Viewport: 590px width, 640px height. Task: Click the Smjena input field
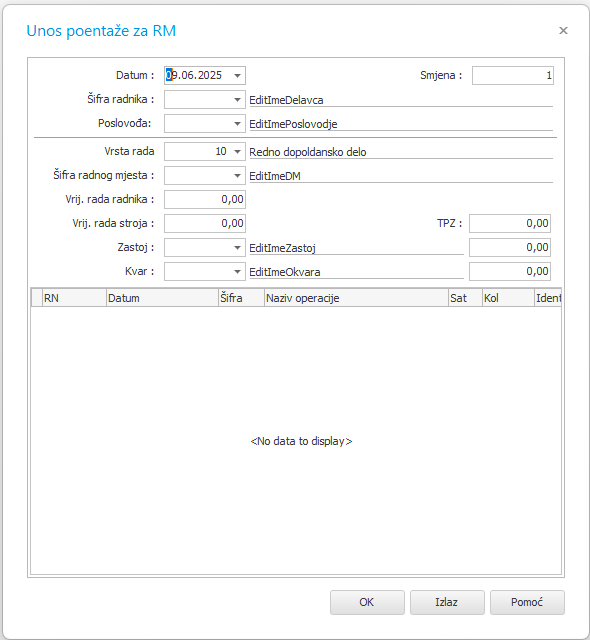click(x=513, y=76)
